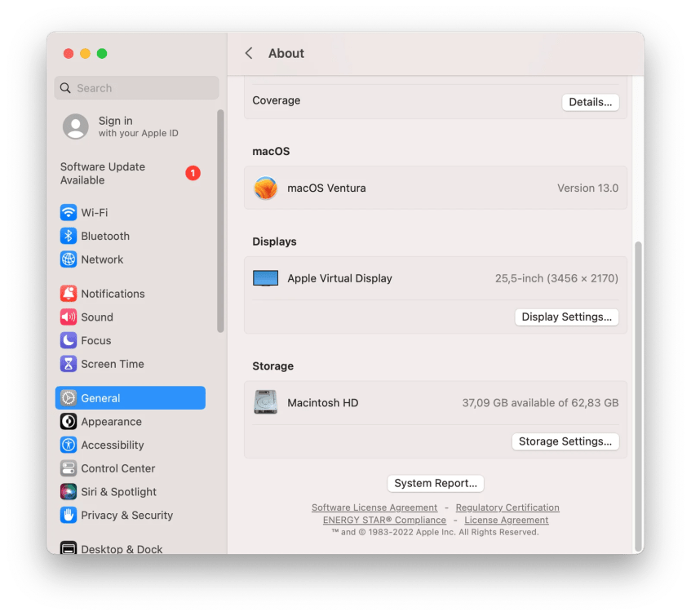Click the 'Displays' section heading
The width and height of the screenshot is (691, 616).
pyautogui.click(x=274, y=242)
